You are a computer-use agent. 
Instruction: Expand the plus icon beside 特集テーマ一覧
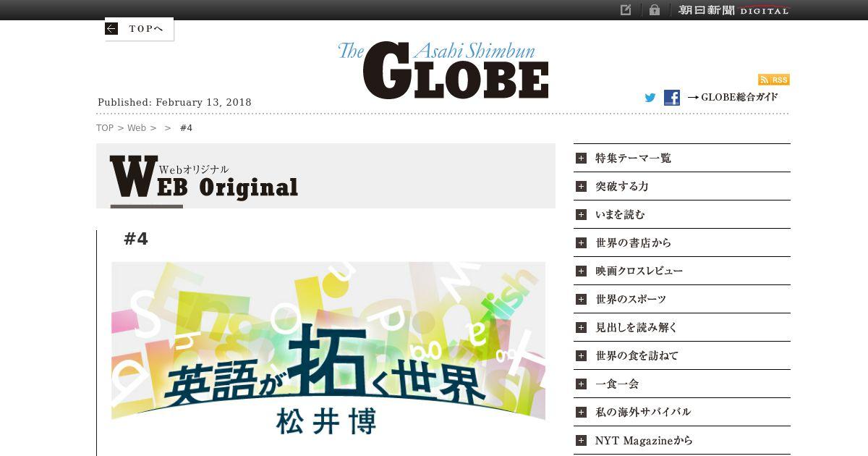tap(581, 159)
